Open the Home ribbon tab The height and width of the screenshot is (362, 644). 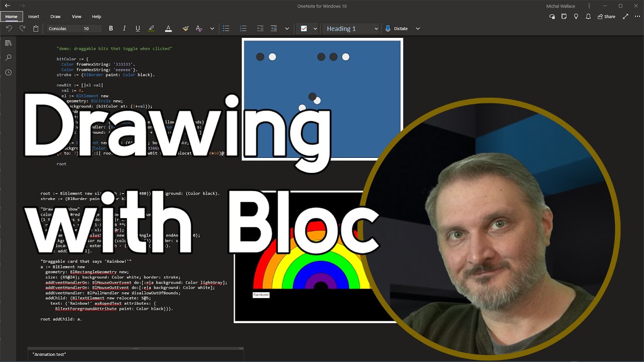point(11,17)
